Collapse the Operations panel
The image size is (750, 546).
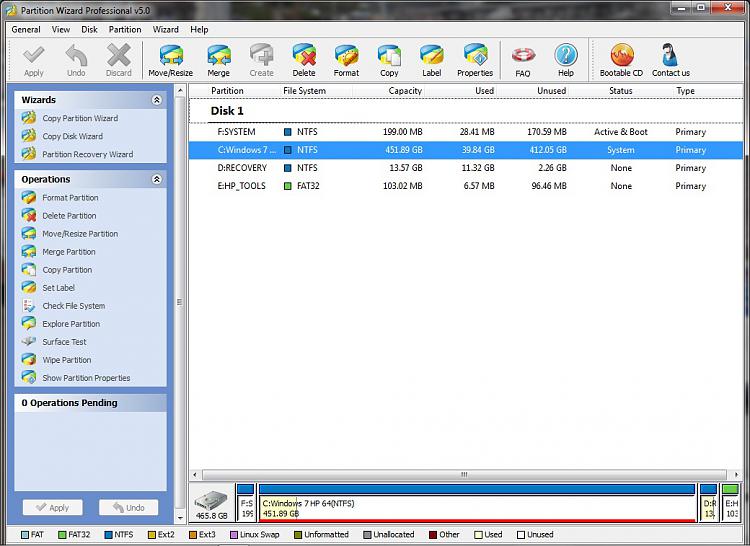pos(156,179)
